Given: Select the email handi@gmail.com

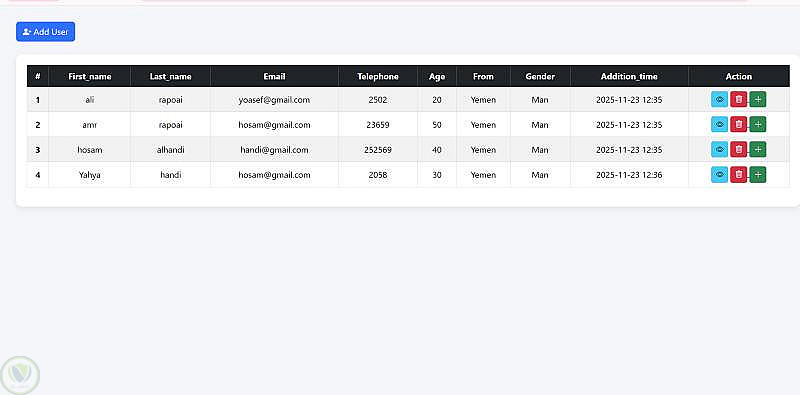Looking at the screenshot, I should tap(274, 150).
